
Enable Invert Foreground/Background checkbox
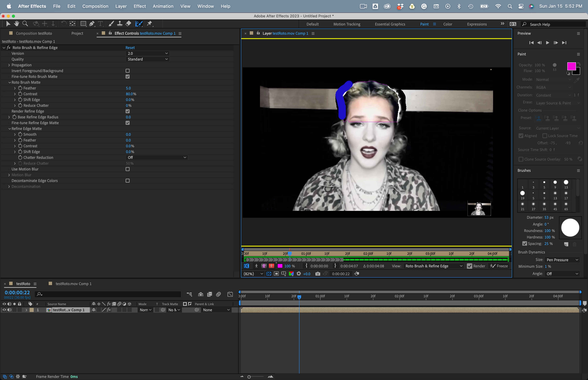pos(128,71)
